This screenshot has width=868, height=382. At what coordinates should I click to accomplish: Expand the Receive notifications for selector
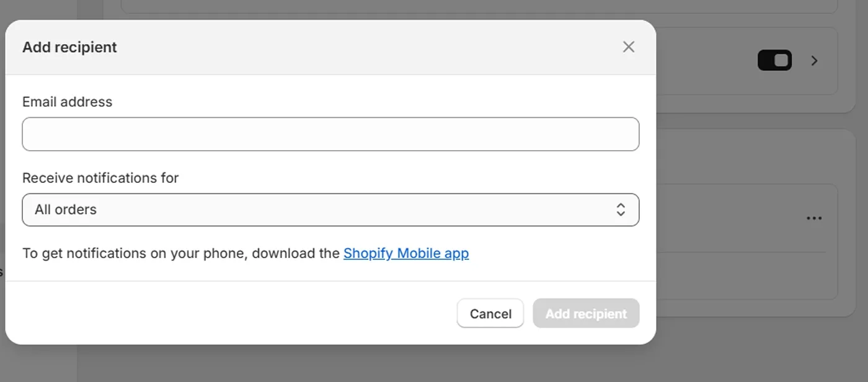pyautogui.click(x=330, y=210)
